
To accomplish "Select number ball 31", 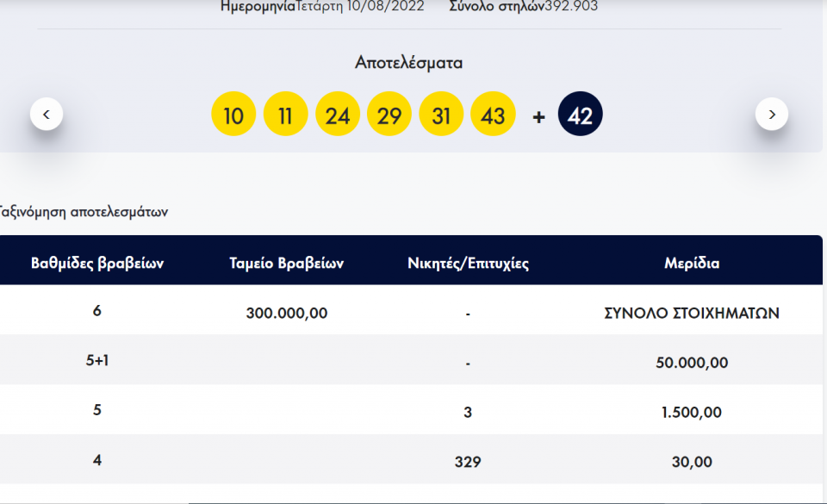I will tap(441, 113).
